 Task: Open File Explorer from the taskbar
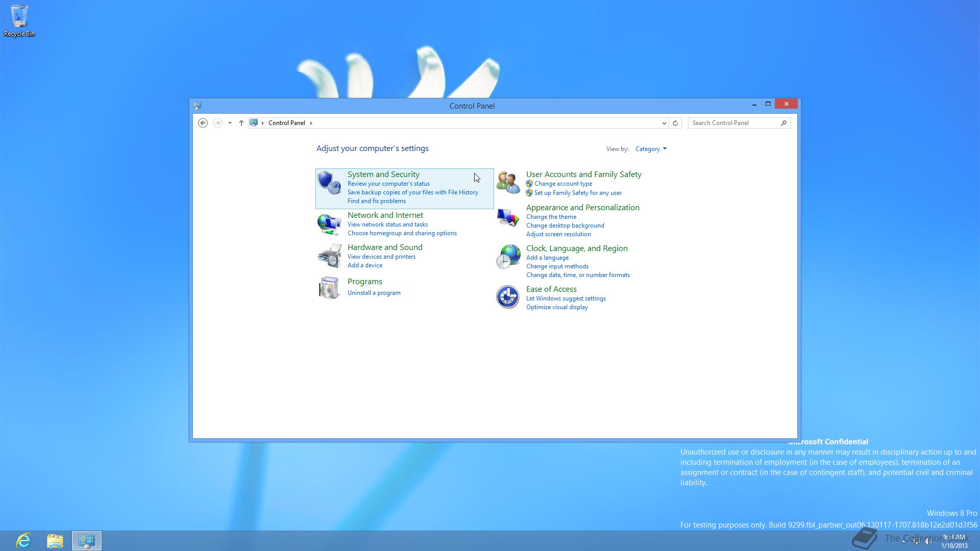(55, 541)
